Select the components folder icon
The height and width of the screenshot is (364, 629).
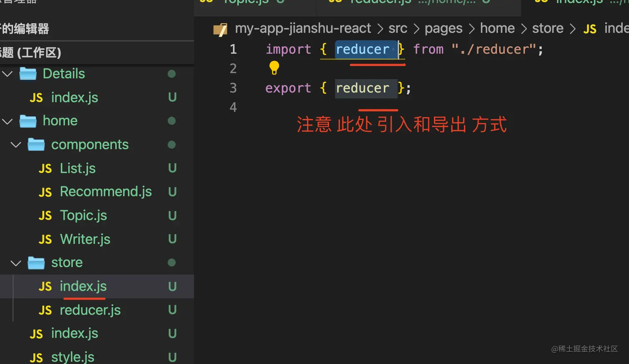[36, 144]
